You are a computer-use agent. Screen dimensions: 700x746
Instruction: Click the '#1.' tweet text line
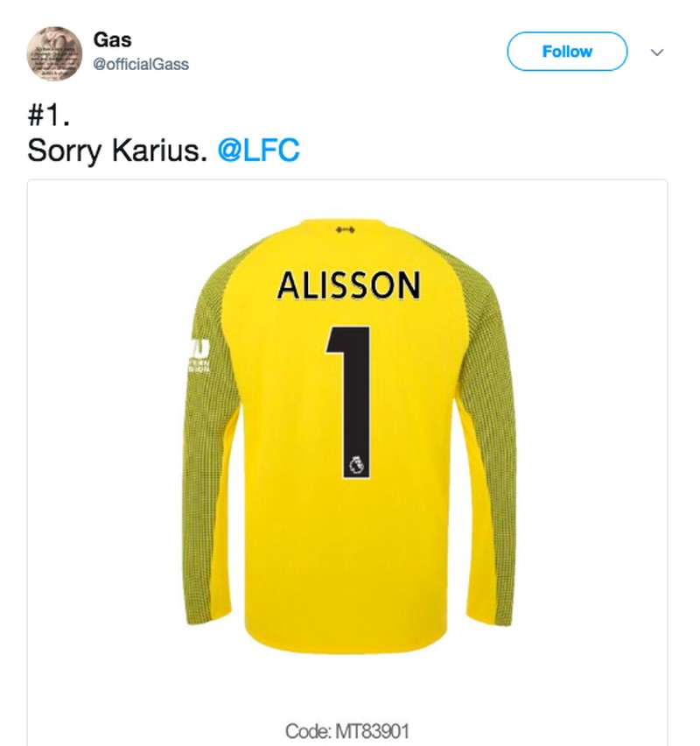49,115
